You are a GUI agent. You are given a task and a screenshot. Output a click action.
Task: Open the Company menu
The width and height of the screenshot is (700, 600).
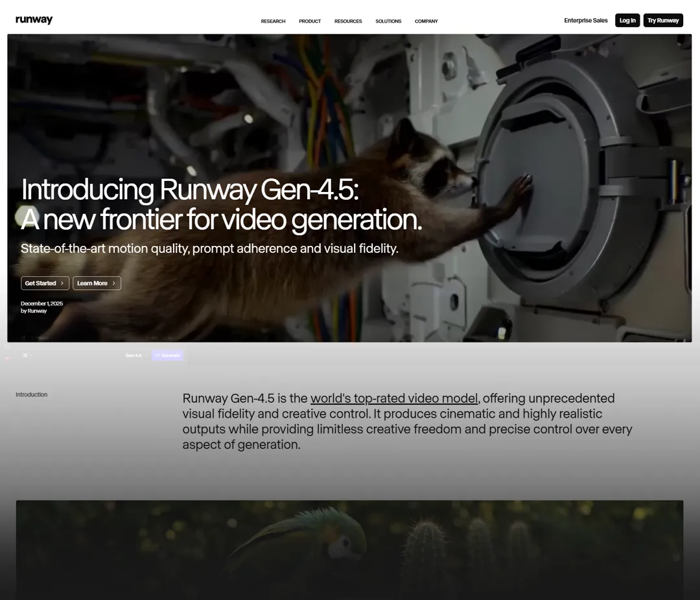[426, 21]
